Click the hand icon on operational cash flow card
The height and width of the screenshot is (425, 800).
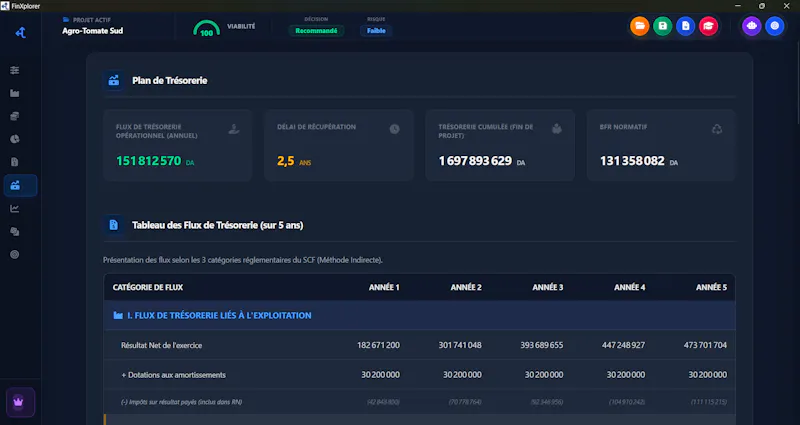click(x=234, y=130)
